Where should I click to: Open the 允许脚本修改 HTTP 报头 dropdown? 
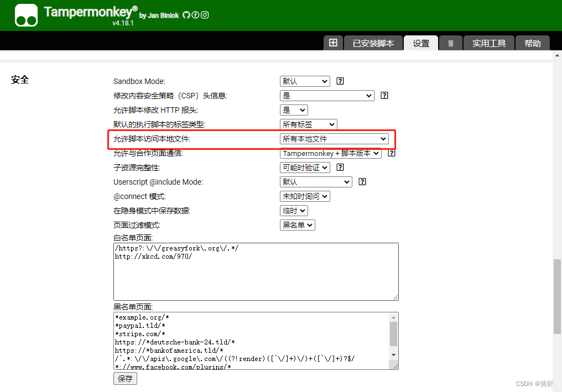pos(294,110)
